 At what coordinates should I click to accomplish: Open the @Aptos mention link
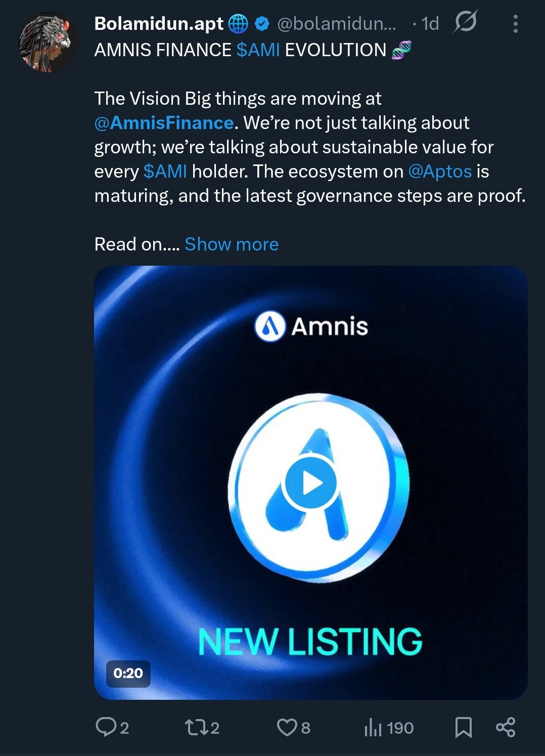pyautogui.click(x=440, y=172)
